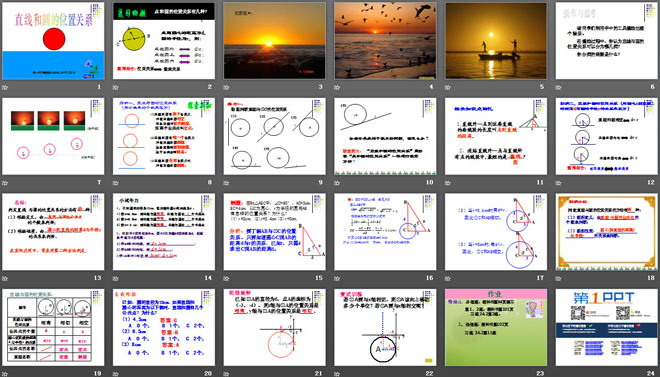Screen dimensions: 660x377
Task: Click the animation star under slide 16
Action: tap(337, 278)
